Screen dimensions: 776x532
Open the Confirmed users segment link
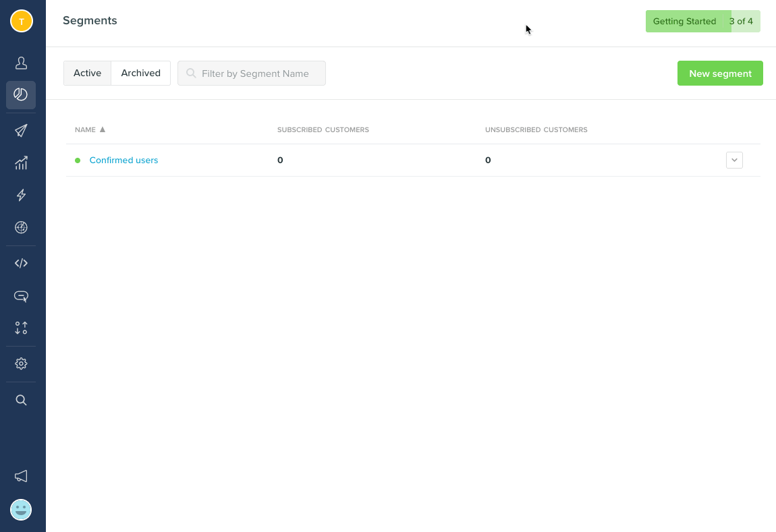click(x=123, y=160)
